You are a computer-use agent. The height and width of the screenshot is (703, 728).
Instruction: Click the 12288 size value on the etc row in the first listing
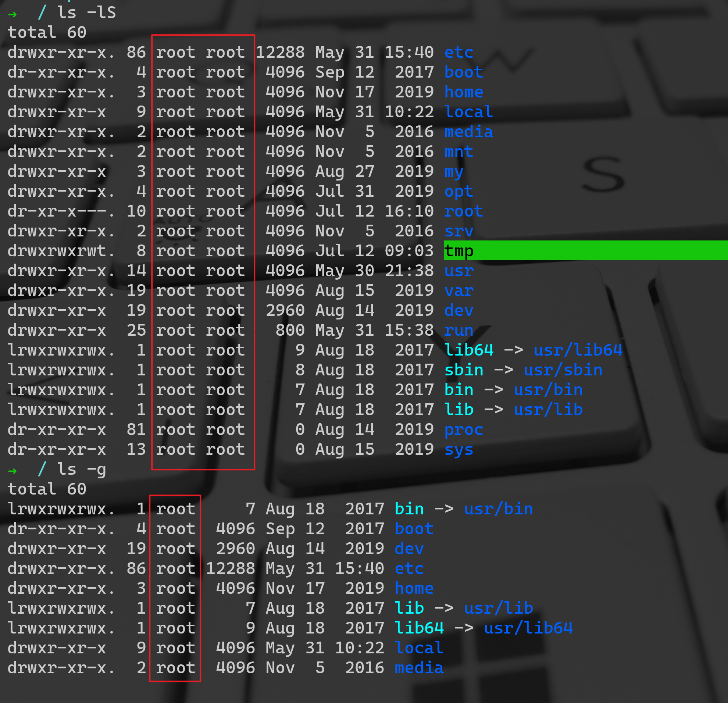tap(280, 52)
